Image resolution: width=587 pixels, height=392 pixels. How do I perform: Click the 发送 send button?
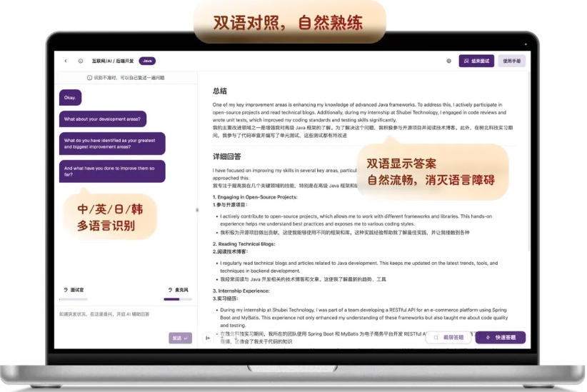click(x=180, y=338)
